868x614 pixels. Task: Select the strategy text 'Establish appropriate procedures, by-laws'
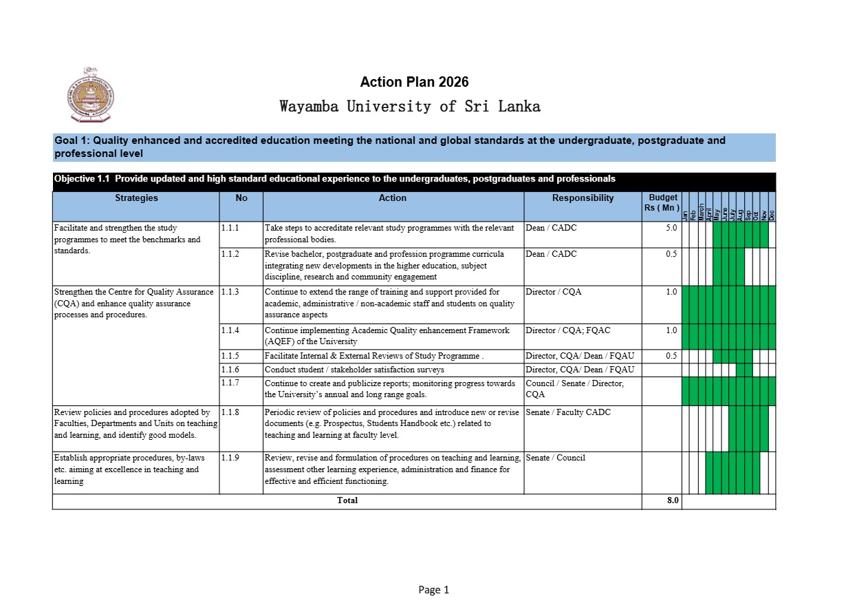[x=129, y=458]
